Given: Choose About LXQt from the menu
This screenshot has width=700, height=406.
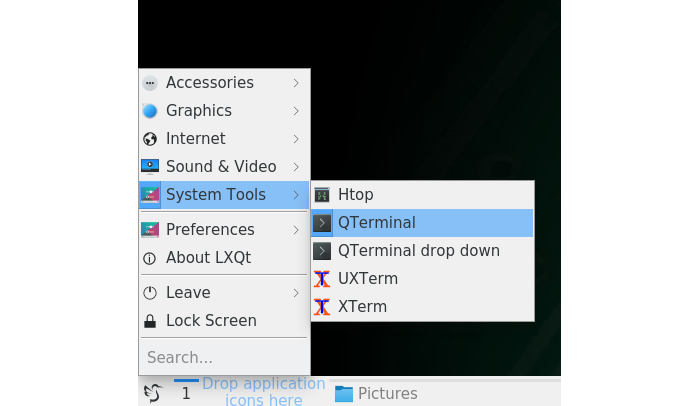Looking at the screenshot, I should tap(224, 258).
